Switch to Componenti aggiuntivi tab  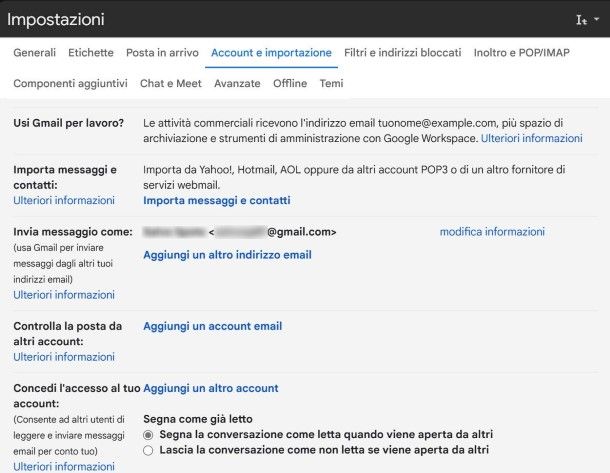click(70, 83)
